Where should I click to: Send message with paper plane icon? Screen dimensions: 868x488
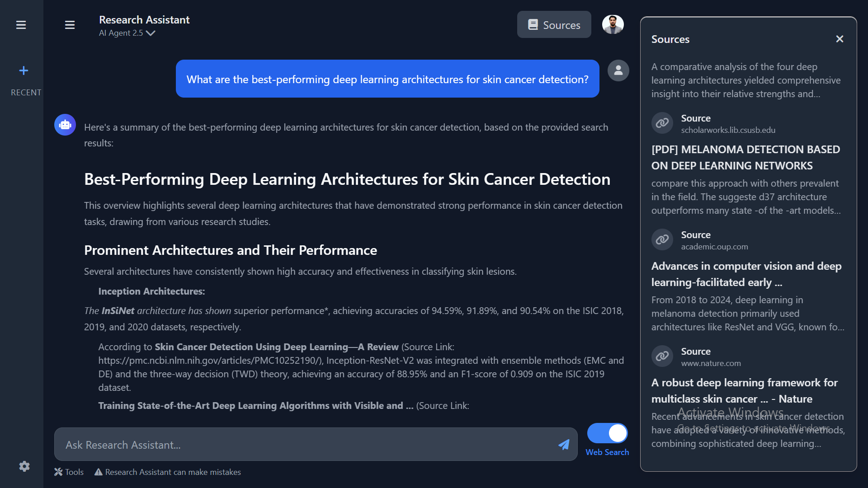pos(564,445)
